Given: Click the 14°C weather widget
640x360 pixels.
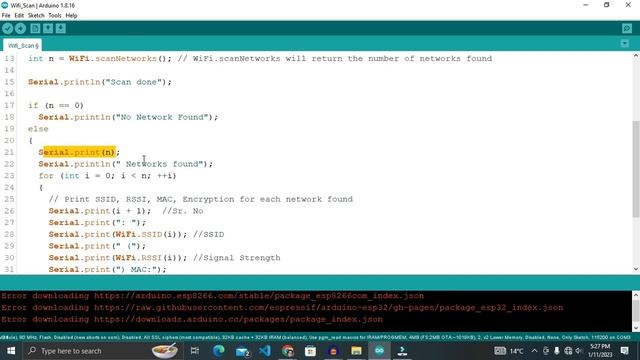Looking at the screenshot, I should pos(509,351).
